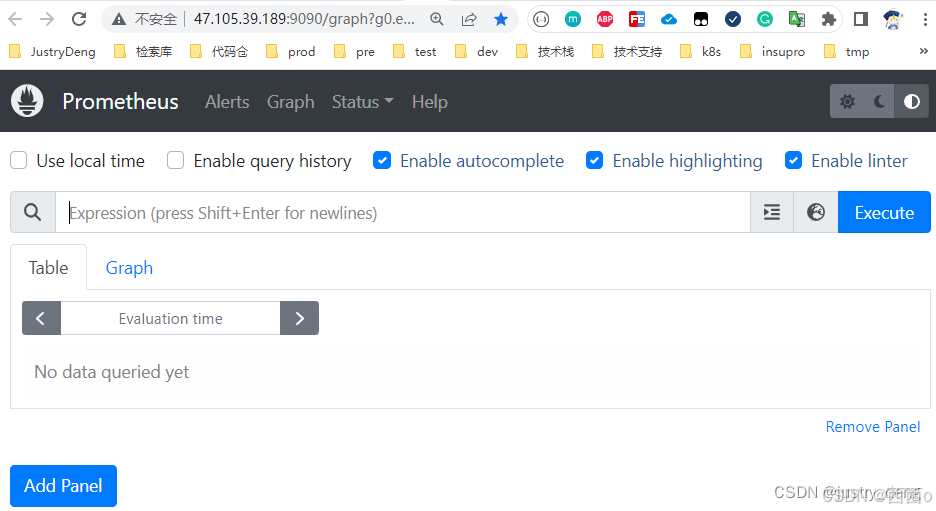Open the insupro bookmark folder
This screenshot has width=936, height=511.
[x=772, y=51]
